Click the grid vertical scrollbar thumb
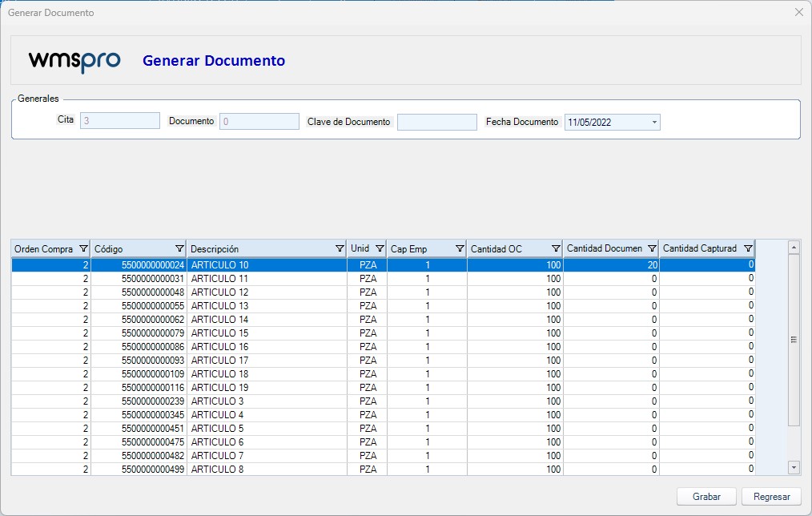 pos(794,340)
